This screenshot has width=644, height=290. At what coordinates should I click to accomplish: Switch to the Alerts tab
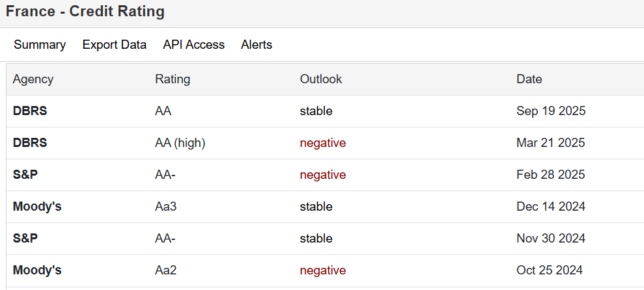(257, 45)
